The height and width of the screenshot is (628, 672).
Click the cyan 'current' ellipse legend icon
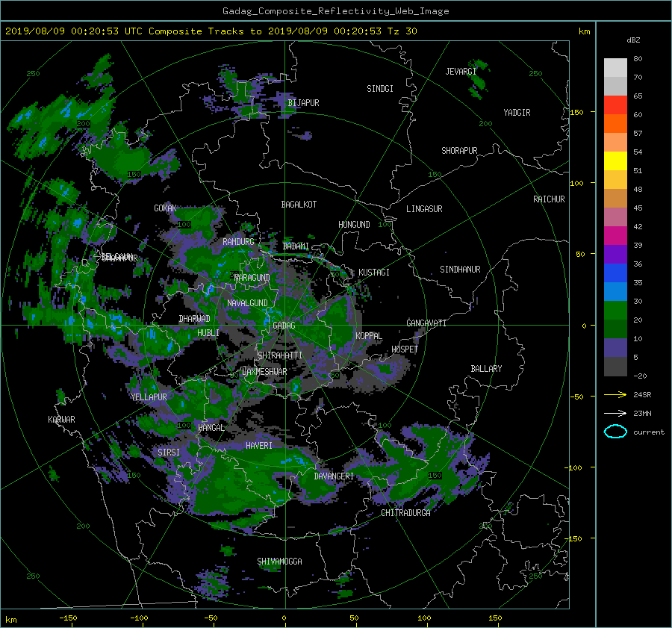pyautogui.click(x=615, y=432)
